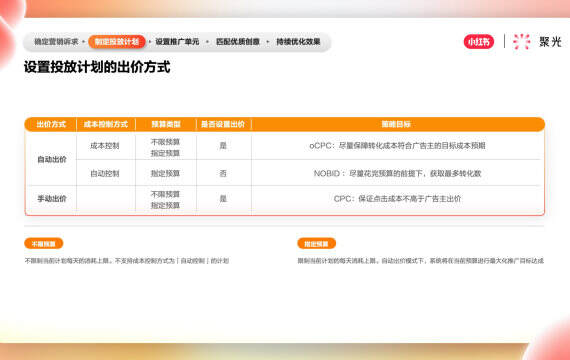Click the 自动控制 cell
The width and height of the screenshot is (570, 360).
click(105, 174)
